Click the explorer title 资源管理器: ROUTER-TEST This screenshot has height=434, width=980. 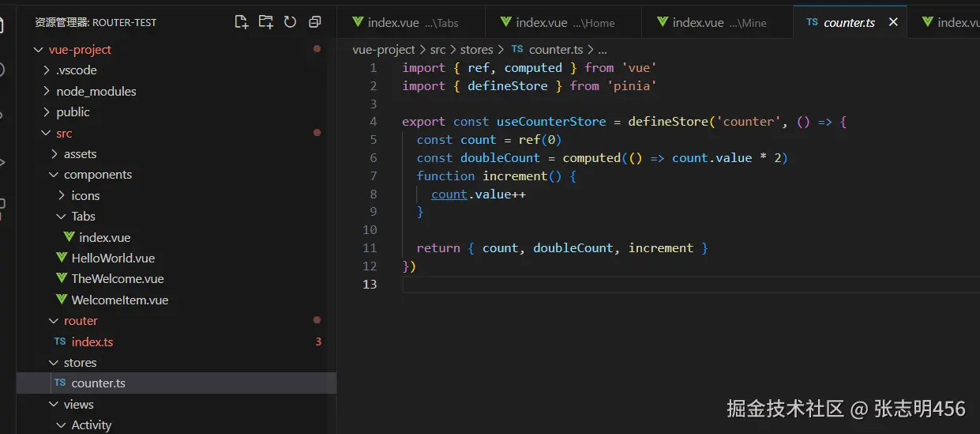click(x=96, y=22)
